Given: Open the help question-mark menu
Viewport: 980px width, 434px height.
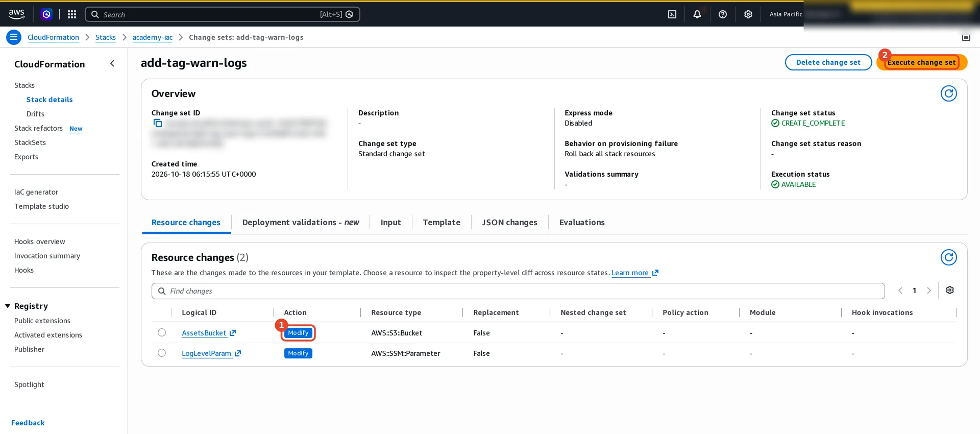Looking at the screenshot, I should [723, 14].
